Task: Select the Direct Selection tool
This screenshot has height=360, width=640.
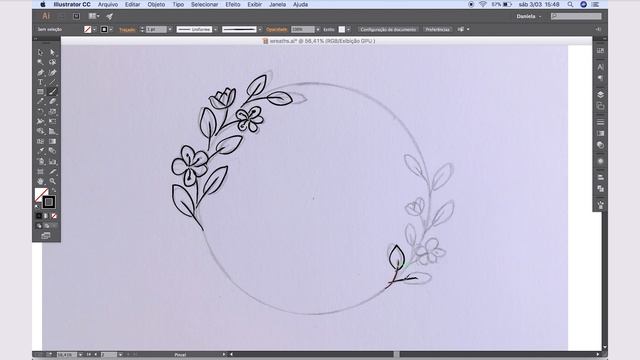Action: pyautogui.click(x=52, y=52)
